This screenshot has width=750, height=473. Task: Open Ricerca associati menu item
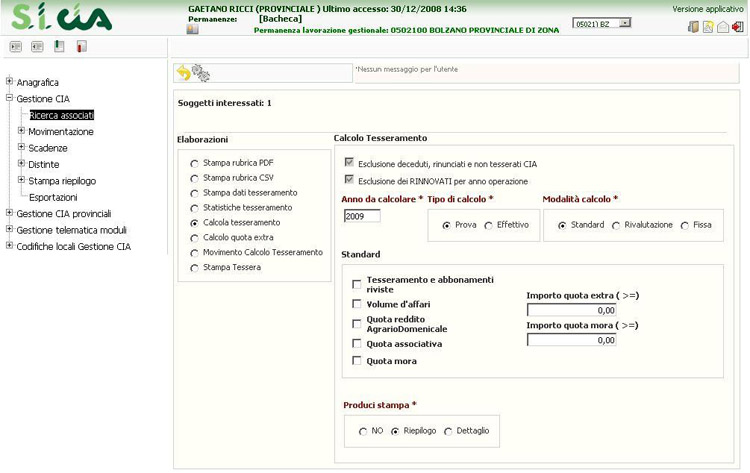click(62, 115)
